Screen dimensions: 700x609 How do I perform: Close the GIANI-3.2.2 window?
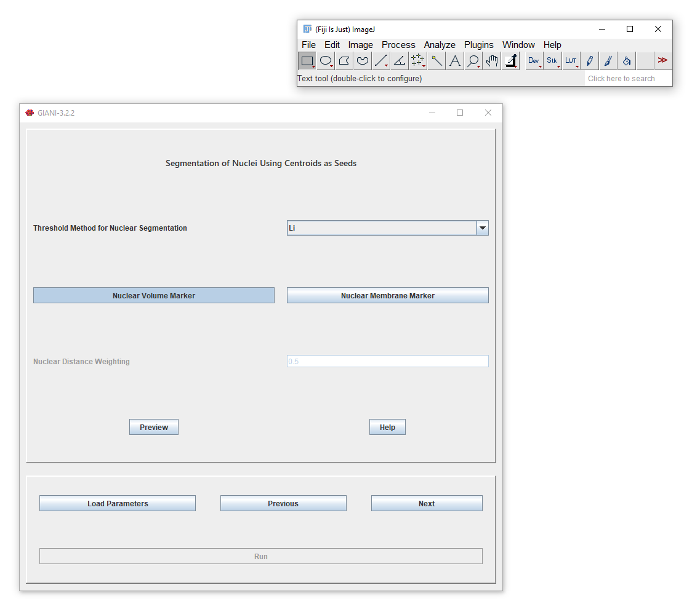[x=488, y=113]
